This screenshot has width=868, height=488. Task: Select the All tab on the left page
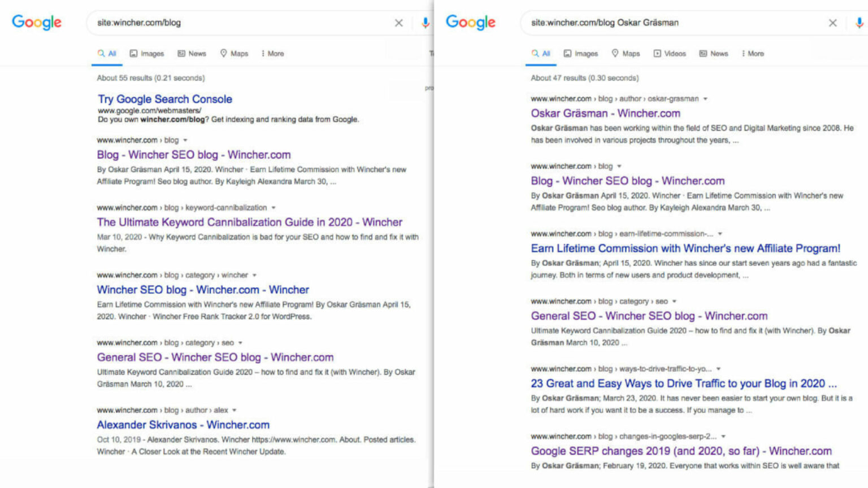click(107, 53)
